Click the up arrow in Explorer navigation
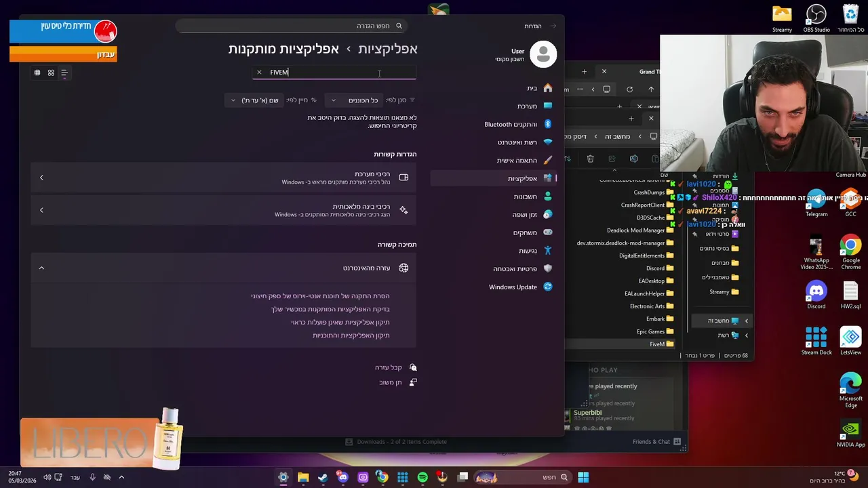Screen dimensions: 868x488 point(651,89)
